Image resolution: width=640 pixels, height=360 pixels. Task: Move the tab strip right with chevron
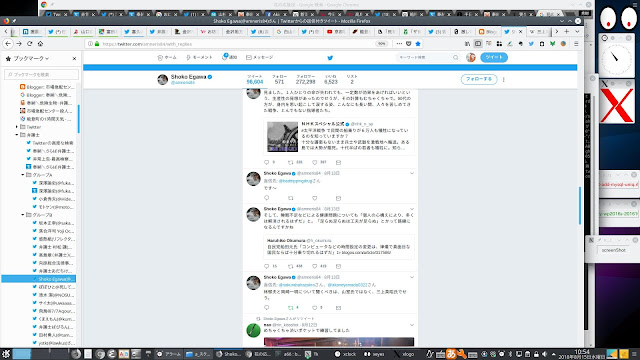(556, 31)
